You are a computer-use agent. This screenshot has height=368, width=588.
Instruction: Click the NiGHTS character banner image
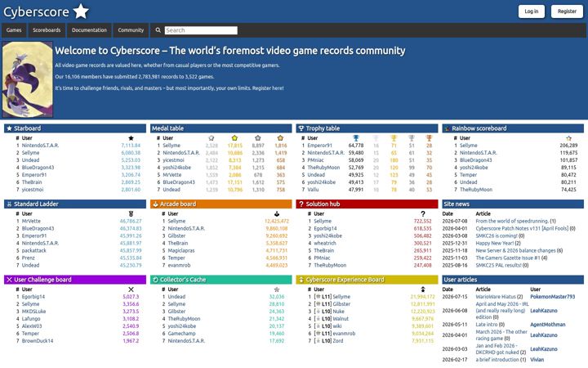28,79
